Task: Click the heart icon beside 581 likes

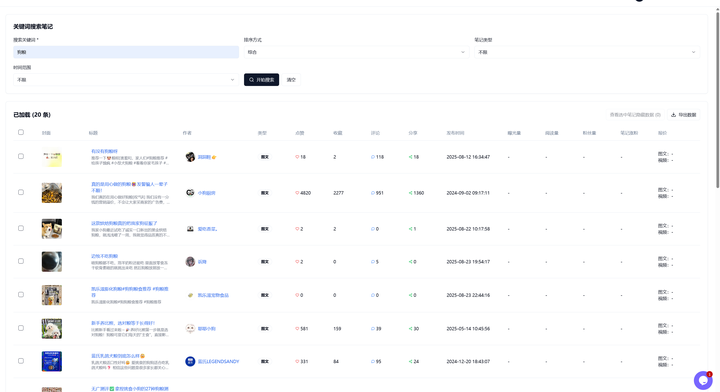Action: coord(297,329)
